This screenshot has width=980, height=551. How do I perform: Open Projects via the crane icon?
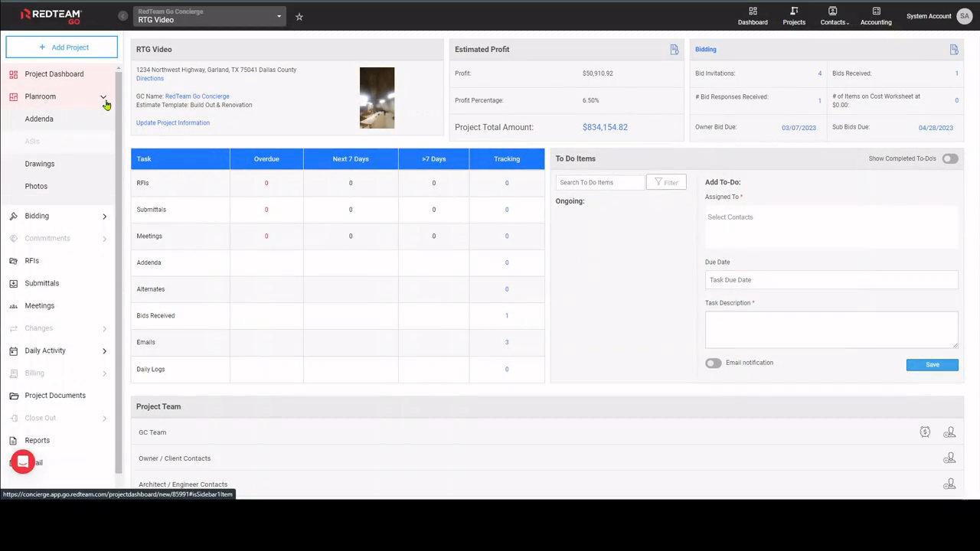[x=794, y=11]
